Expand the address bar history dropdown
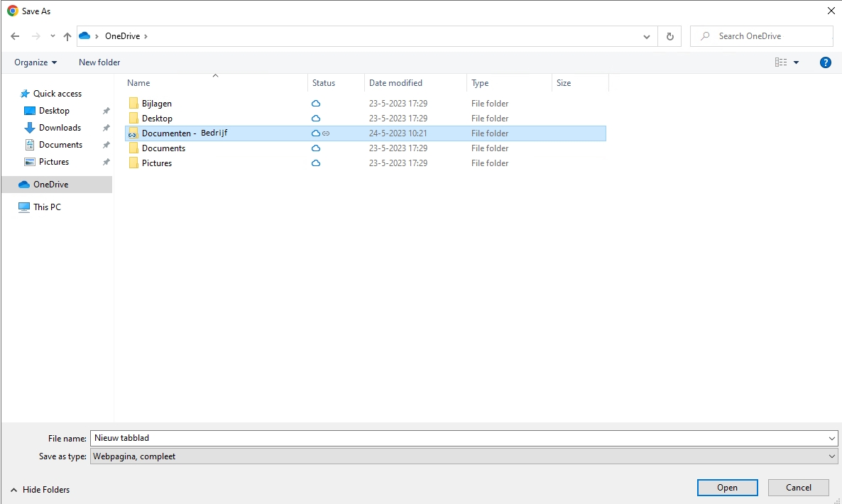Screen dimensions: 842x504 click(x=646, y=36)
